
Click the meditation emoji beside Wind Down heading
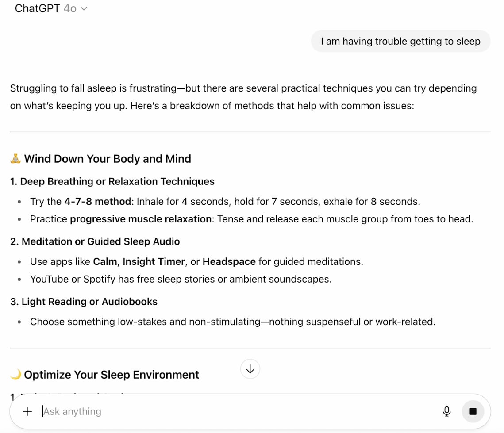pos(15,158)
